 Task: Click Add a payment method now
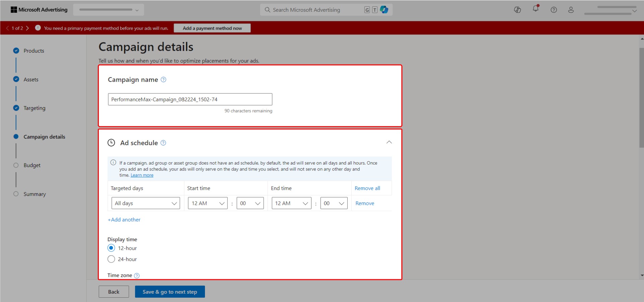tap(212, 28)
